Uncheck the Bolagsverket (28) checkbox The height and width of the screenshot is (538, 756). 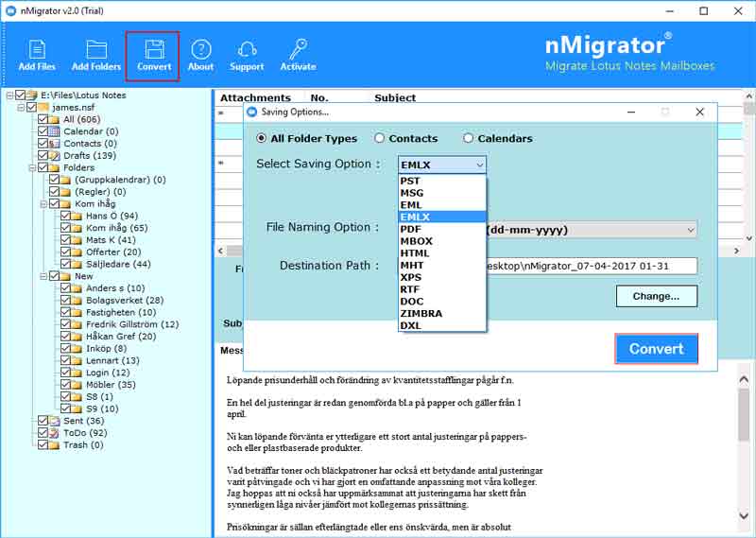[65, 300]
